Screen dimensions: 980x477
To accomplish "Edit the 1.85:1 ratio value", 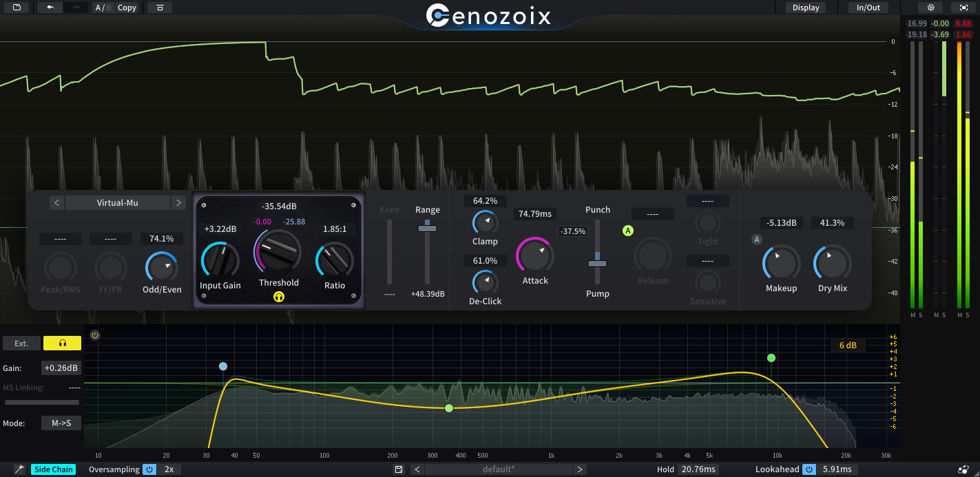I will pos(335,229).
